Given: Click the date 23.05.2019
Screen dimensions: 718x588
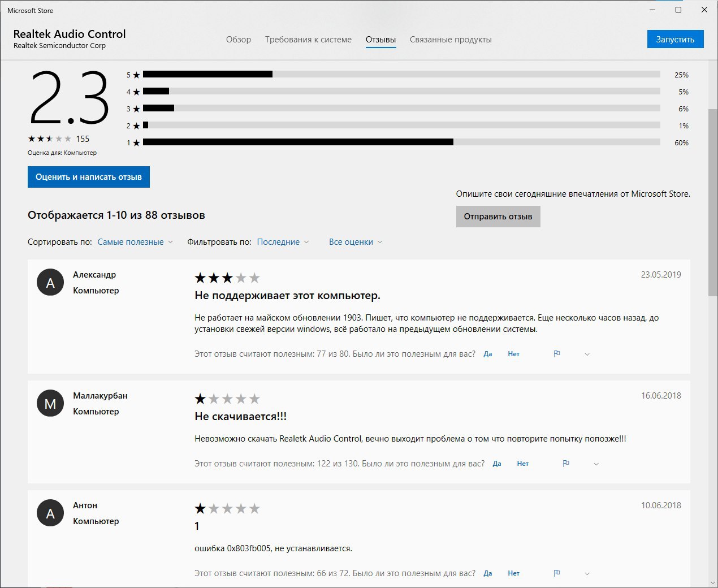Looking at the screenshot, I should point(661,275).
